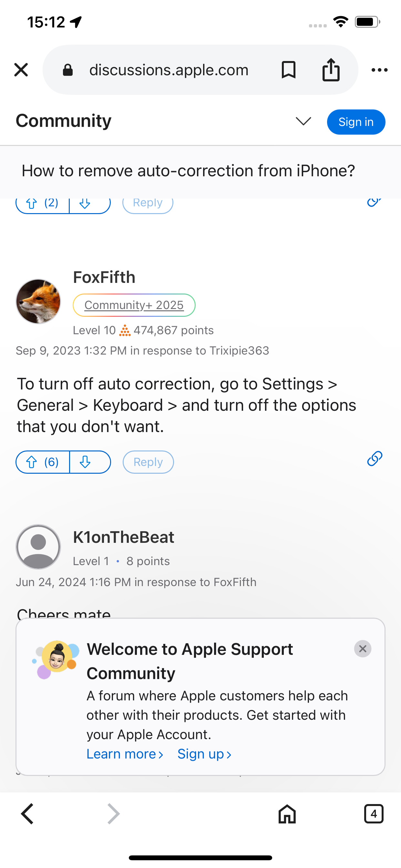Open the Community+ 2025 badge link
The image size is (401, 868).
(134, 305)
